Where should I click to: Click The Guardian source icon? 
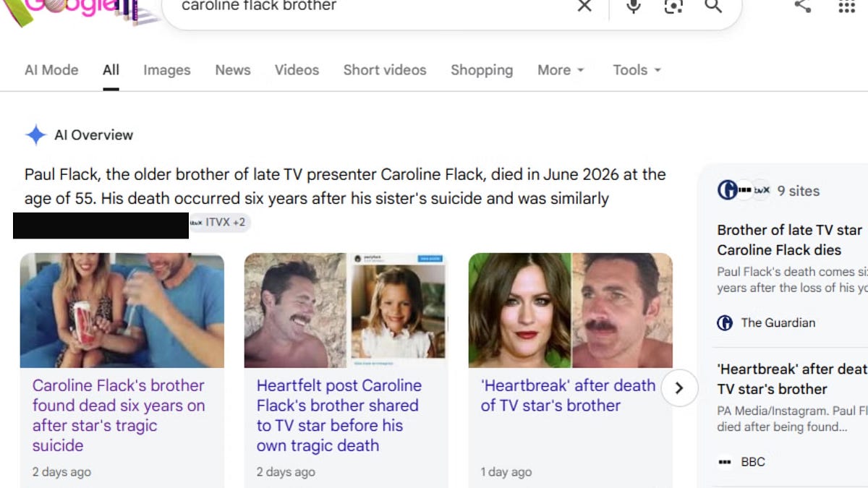(725, 322)
